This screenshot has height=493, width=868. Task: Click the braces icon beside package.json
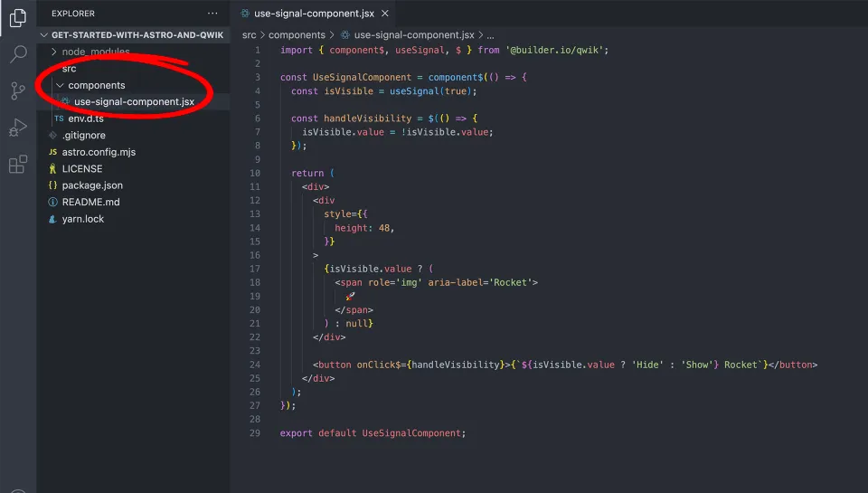(x=52, y=185)
